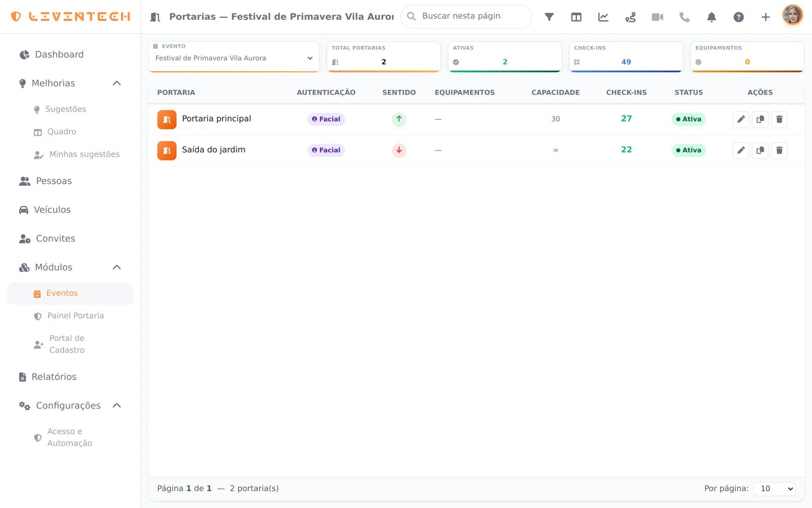812x508 pixels.
Task: Duplicate Saída do jardim with copy icon
Action: pos(760,150)
